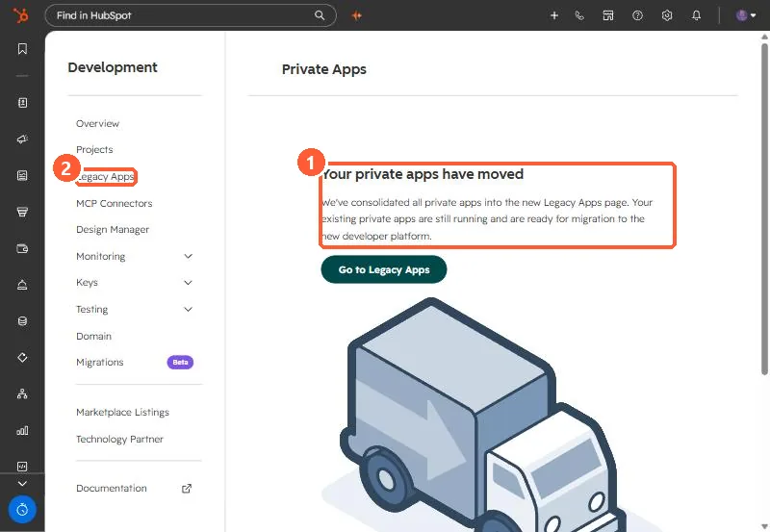Click the 'Development' sidebar heading
The width and height of the screenshot is (770, 532).
113,67
